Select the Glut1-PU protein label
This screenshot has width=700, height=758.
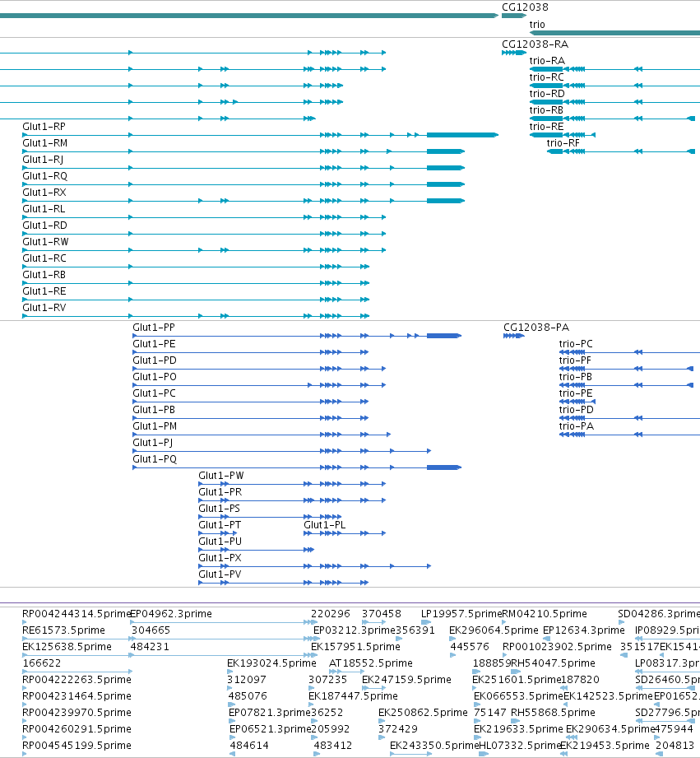coord(220,541)
